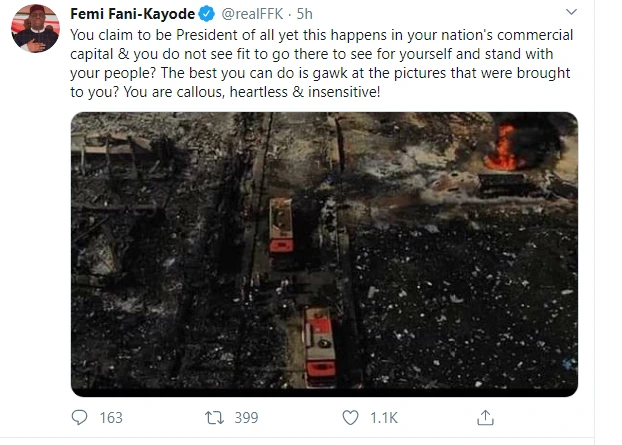
Task: Like the tweet with the heart icon
Action: pos(350,418)
